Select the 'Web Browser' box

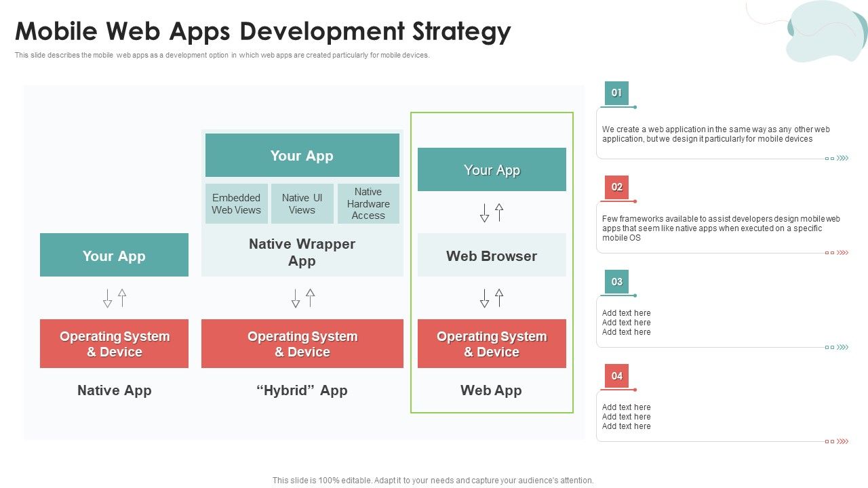[492, 255]
